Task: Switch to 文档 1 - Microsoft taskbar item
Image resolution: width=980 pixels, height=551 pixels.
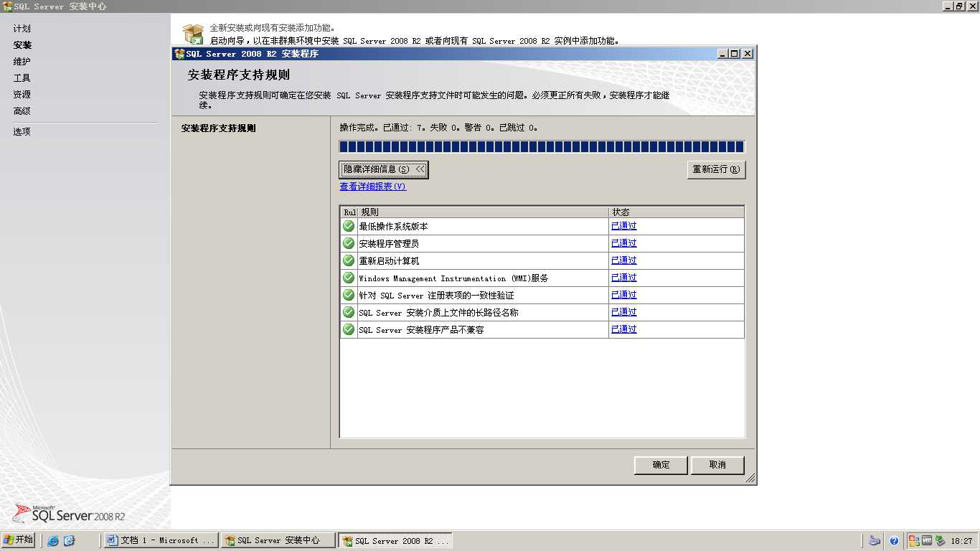Action: pos(161,540)
